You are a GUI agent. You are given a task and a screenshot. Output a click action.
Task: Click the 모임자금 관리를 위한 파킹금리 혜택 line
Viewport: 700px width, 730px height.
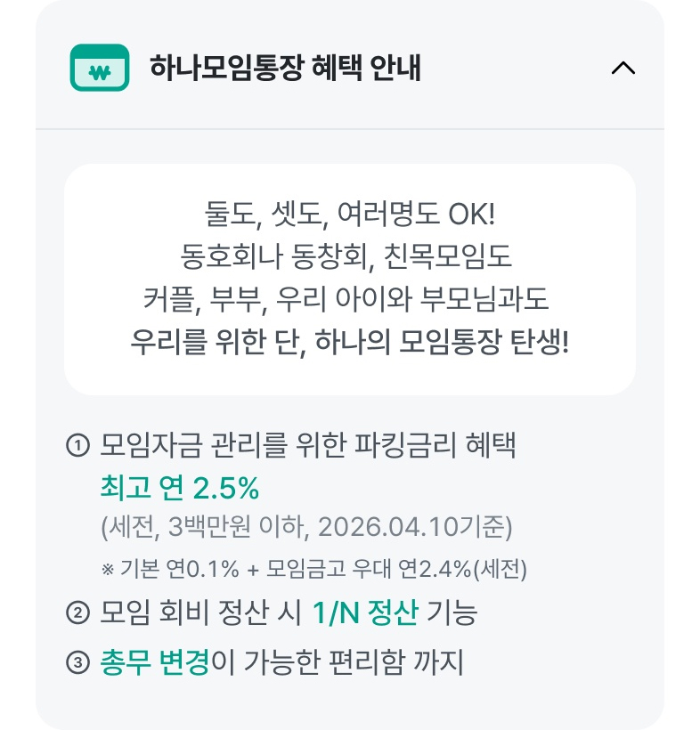point(308,445)
